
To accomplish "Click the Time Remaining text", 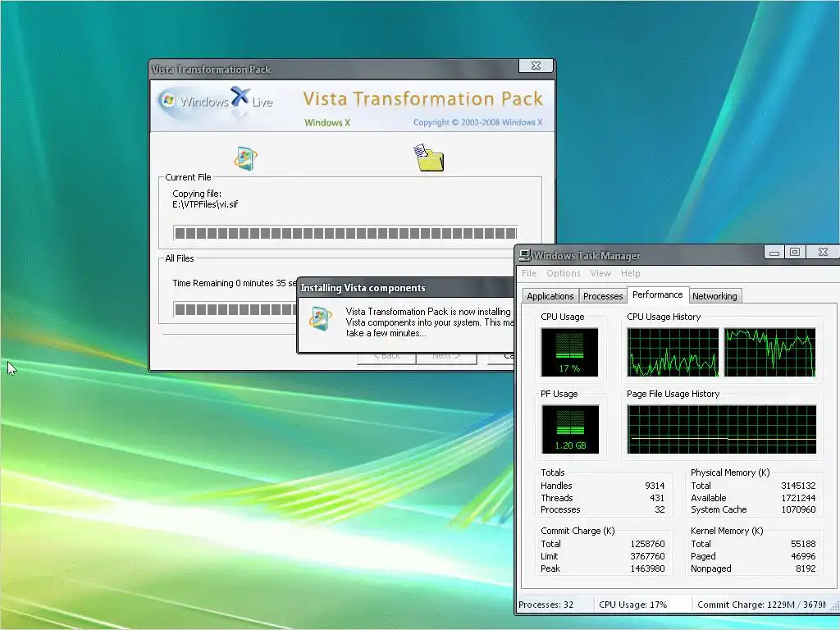I will pyautogui.click(x=235, y=283).
